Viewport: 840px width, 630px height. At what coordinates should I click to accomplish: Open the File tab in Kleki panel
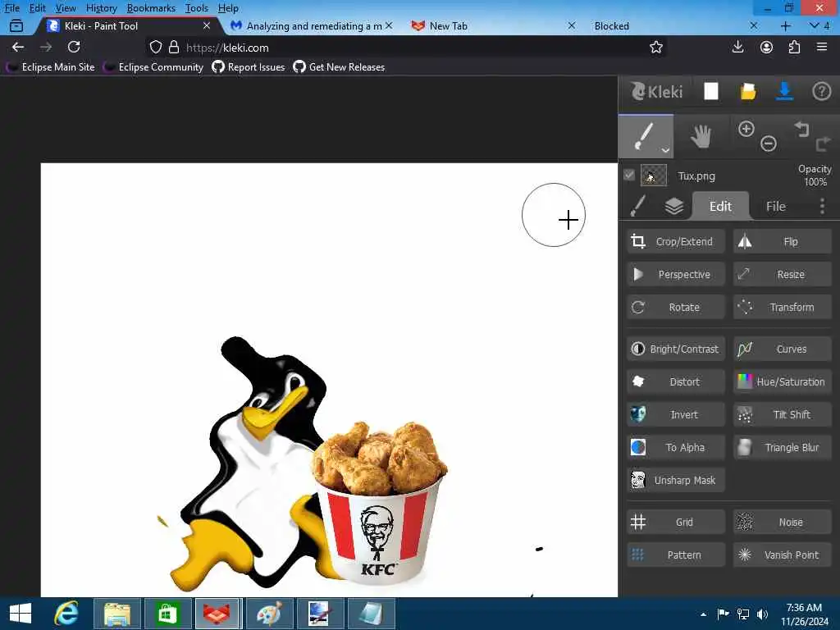click(x=776, y=206)
